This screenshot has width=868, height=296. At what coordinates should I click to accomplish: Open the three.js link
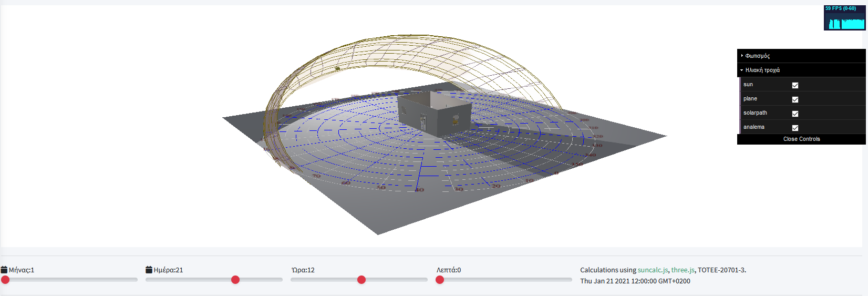pyautogui.click(x=683, y=270)
